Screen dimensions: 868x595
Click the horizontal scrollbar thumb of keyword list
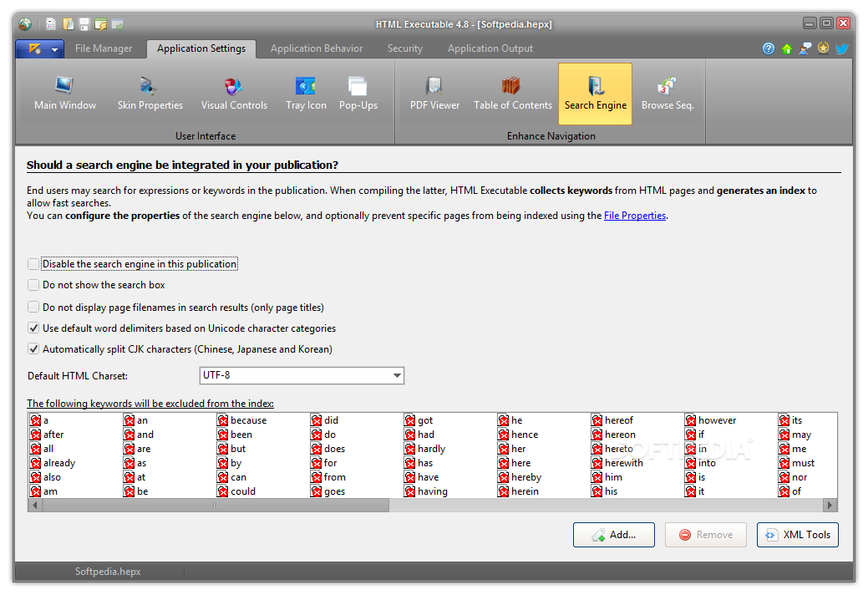(x=215, y=505)
